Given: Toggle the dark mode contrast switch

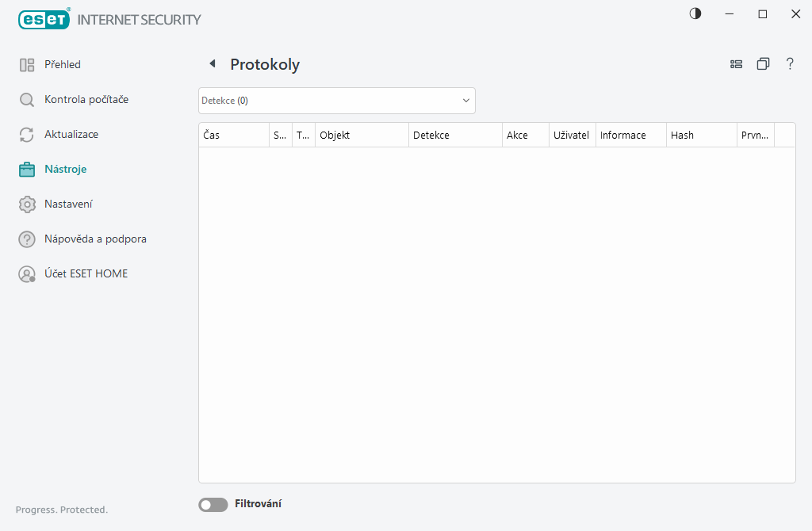Looking at the screenshot, I should pos(695,13).
